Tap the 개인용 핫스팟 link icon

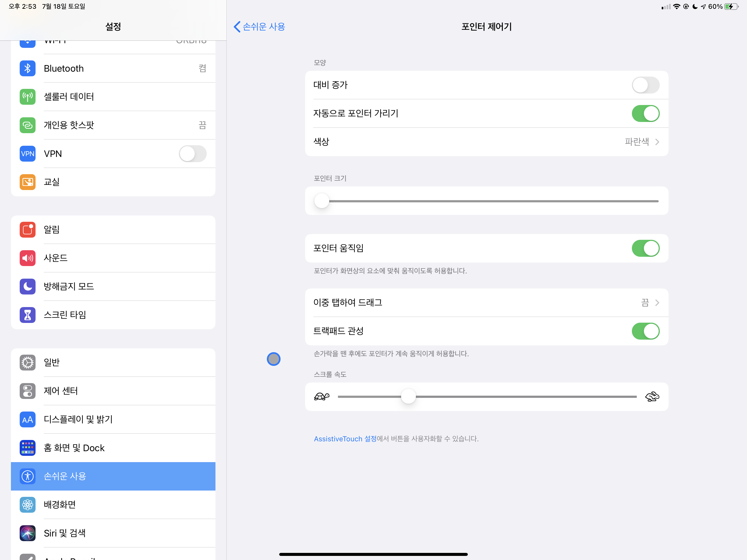(28, 125)
